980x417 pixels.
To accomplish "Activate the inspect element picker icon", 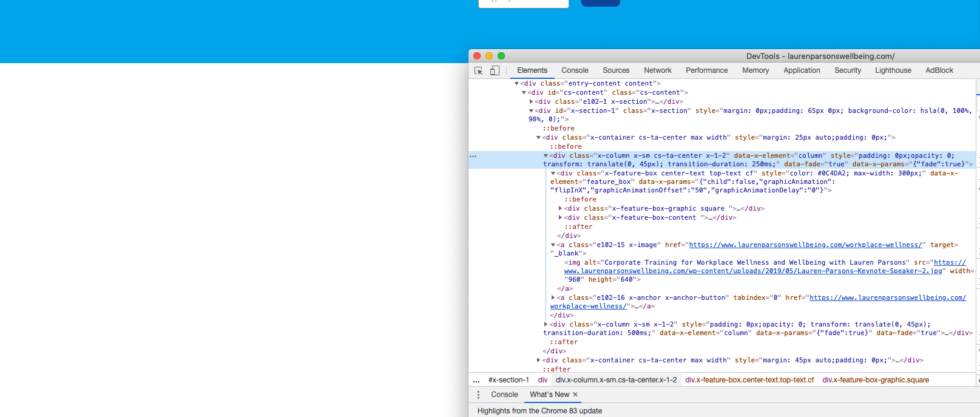I will click(478, 70).
